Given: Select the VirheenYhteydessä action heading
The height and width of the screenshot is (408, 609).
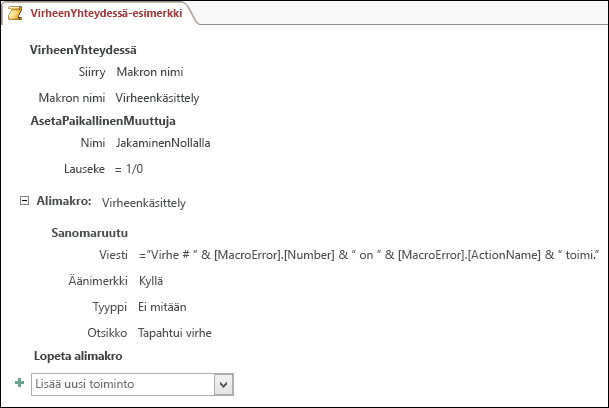Looking at the screenshot, I should point(83,50).
